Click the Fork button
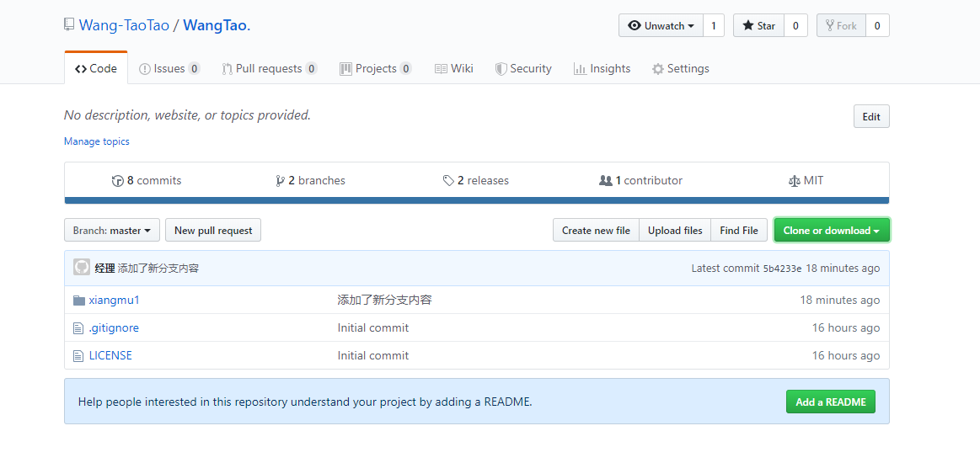This screenshot has height=463, width=980. click(x=841, y=25)
